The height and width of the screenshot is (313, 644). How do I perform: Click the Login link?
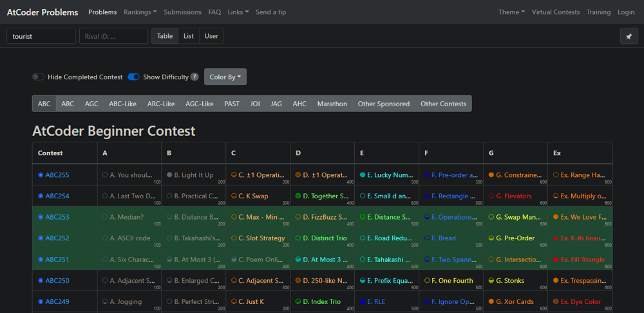626,12
